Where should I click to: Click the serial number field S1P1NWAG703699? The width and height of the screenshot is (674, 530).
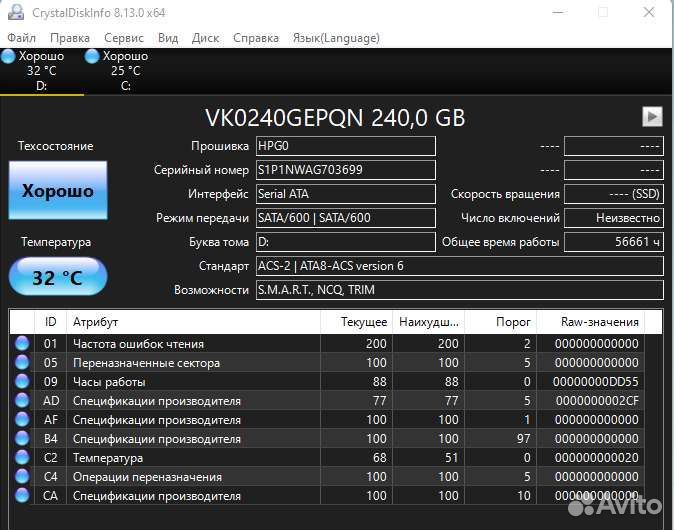pos(346,170)
